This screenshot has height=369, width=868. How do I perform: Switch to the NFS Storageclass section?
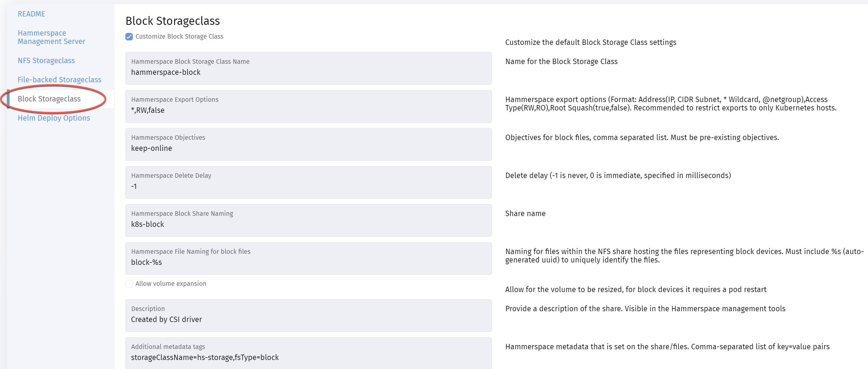click(46, 60)
